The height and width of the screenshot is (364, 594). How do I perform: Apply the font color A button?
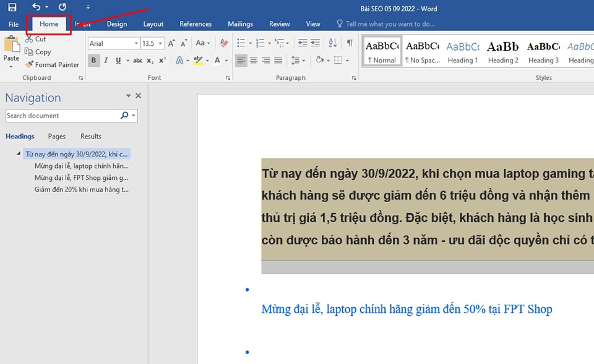[217, 60]
